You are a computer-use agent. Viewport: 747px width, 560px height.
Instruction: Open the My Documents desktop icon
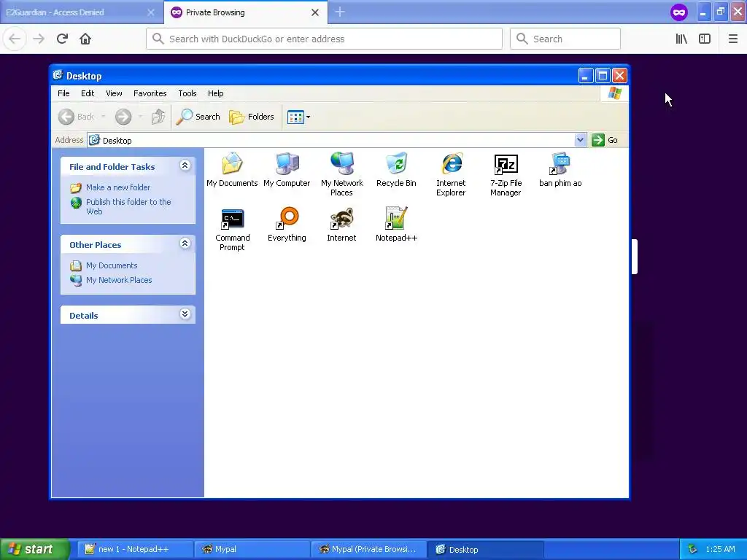[232, 169]
